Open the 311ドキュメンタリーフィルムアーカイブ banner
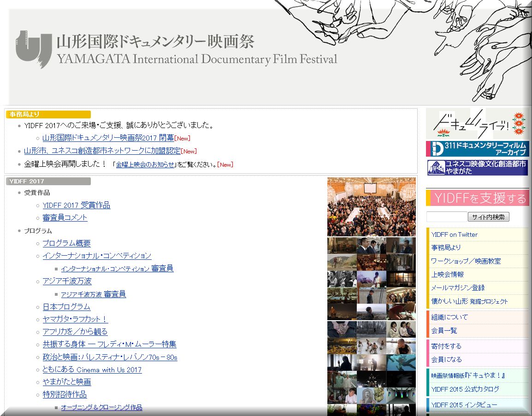 (477, 149)
